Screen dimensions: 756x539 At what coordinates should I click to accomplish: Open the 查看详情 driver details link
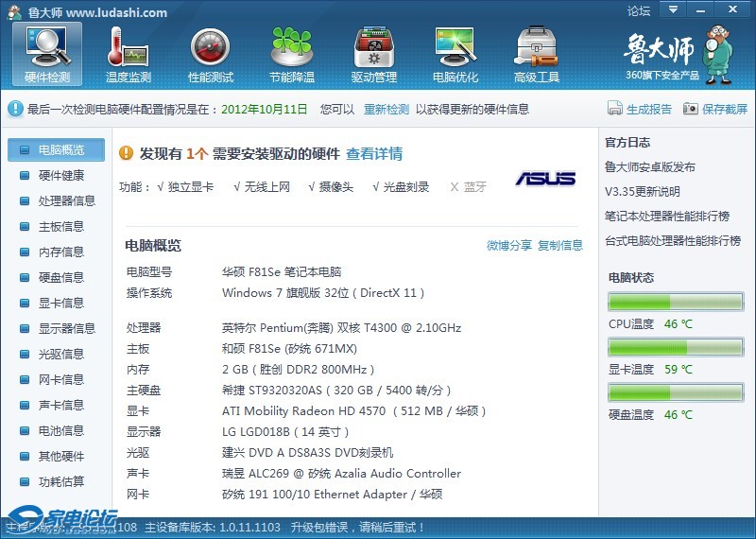coord(374,153)
